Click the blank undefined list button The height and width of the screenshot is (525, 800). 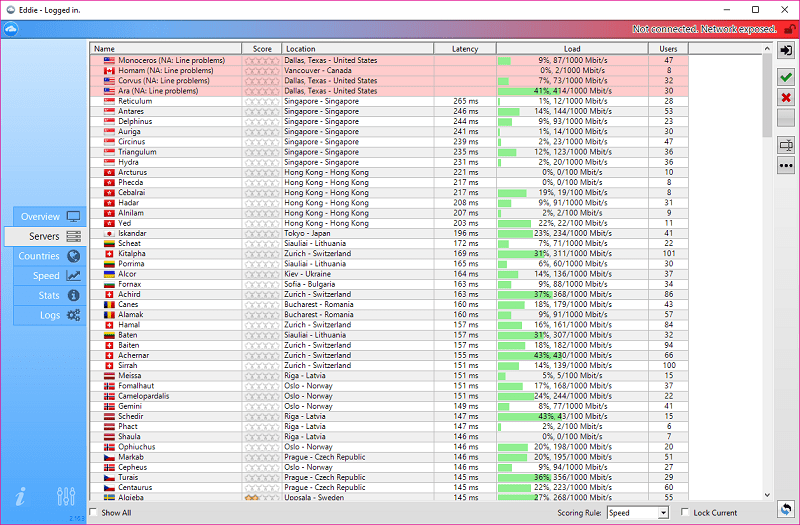pos(786,117)
